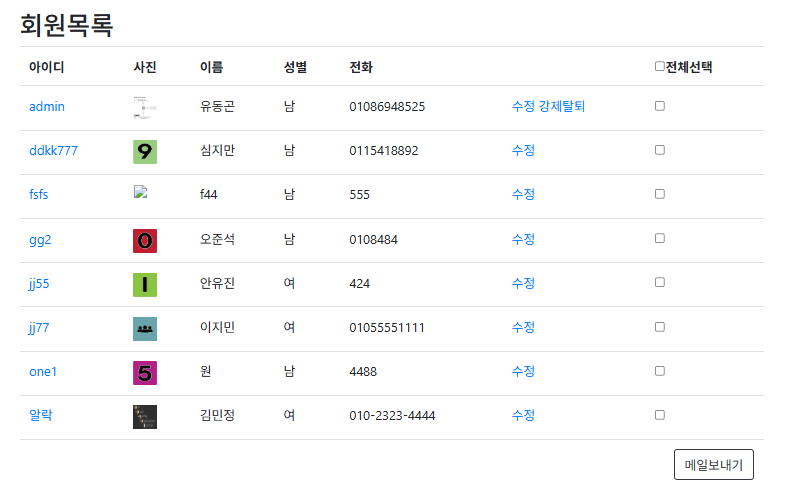Open the 알락 member ID link

point(41,415)
